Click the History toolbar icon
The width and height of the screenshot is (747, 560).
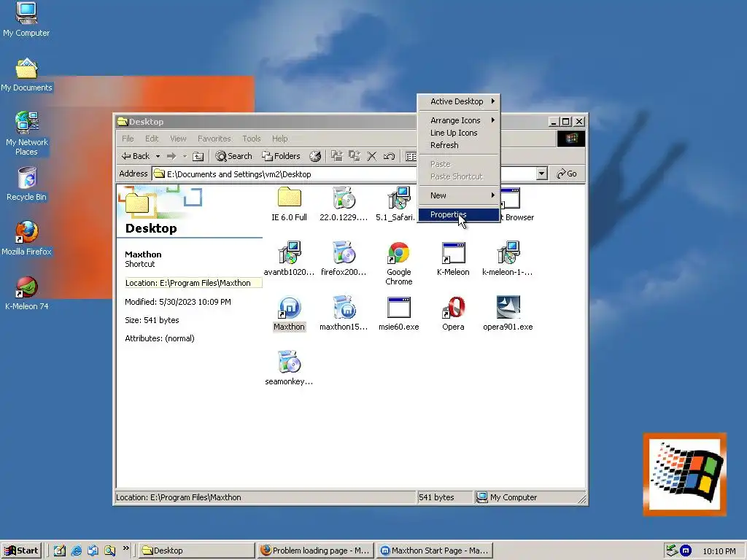point(315,156)
